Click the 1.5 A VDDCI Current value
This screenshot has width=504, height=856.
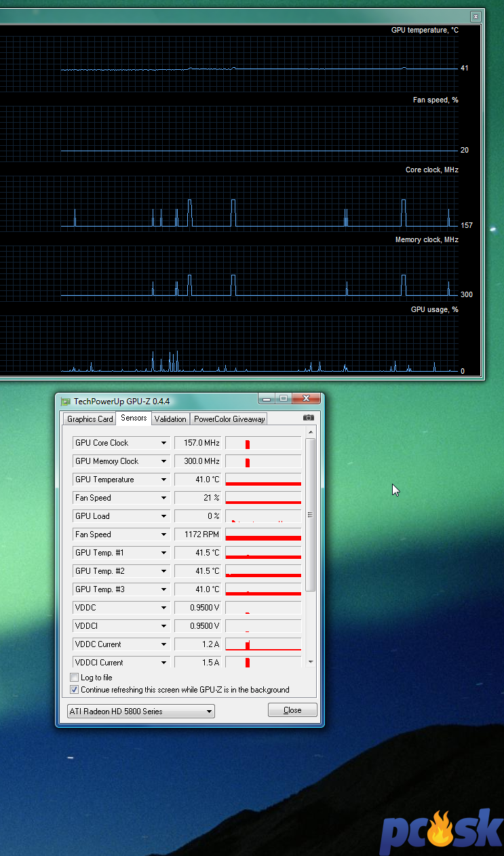pyautogui.click(x=197, y=663)
